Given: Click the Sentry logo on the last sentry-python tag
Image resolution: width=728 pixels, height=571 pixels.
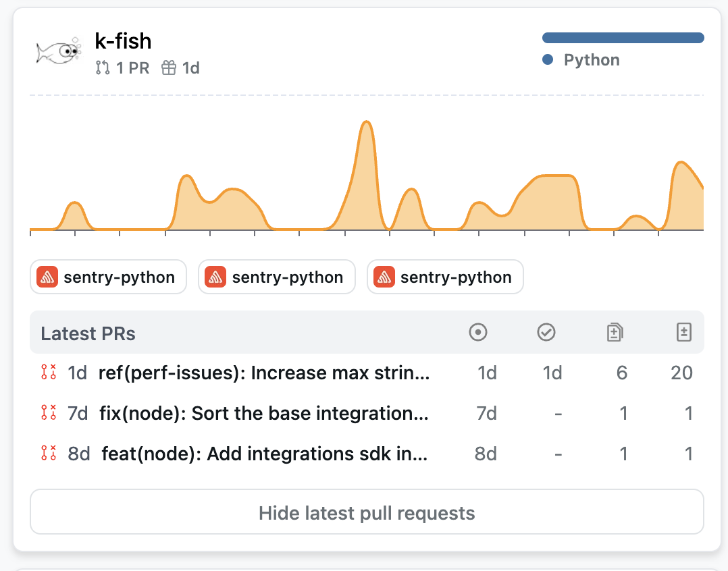Looking at the screenshot, I should click(383, 277).
